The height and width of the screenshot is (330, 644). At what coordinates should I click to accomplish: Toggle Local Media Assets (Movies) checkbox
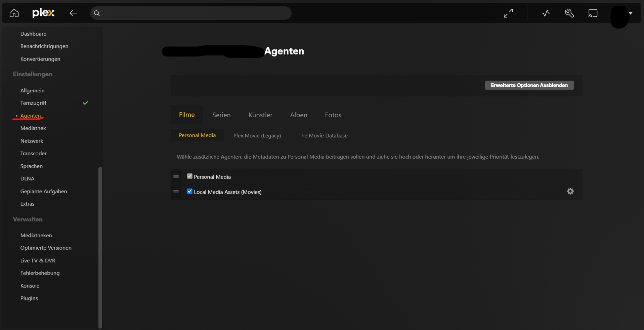(190, 191)
